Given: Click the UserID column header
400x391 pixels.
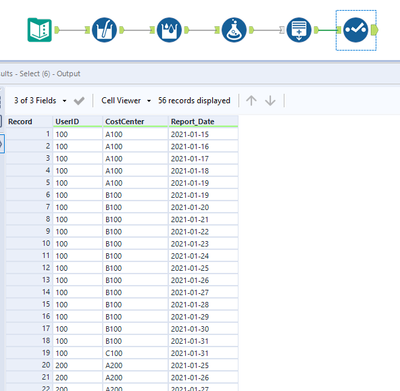Looking at the screenshot, I should point(77,121).
